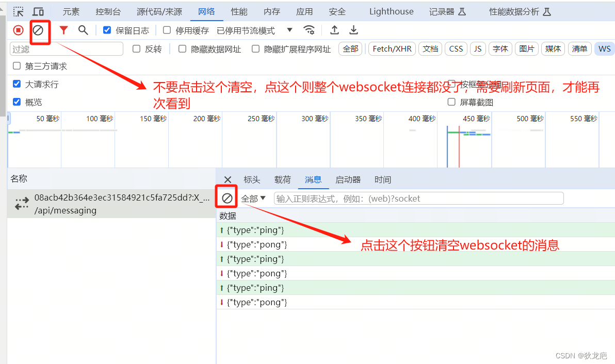
Task: Filter requests by CSS
Action: pyautogui.click(x=456, y=49)
